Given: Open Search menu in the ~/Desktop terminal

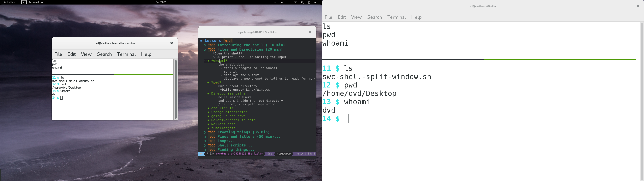Looking at the screenshot, I should 374,17.
